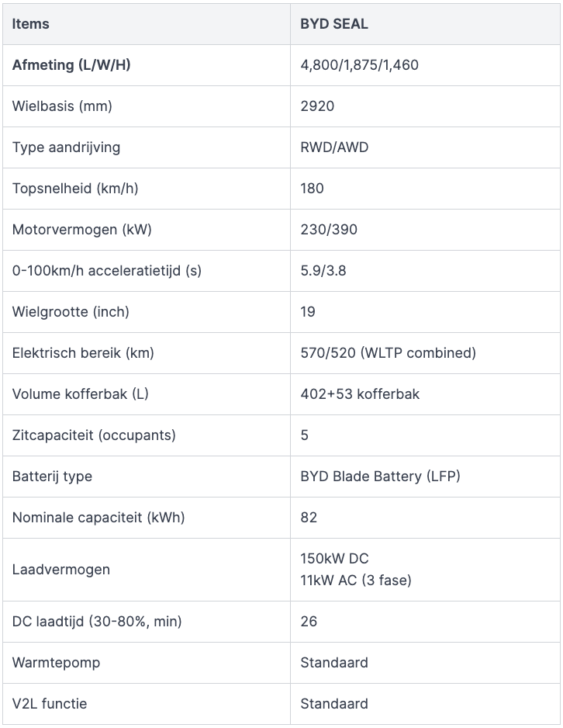This screenshot has width=563, height=728.
Task: Click the "V2L functie" row label
Action: pyautogui.click(x=50, y=704)
